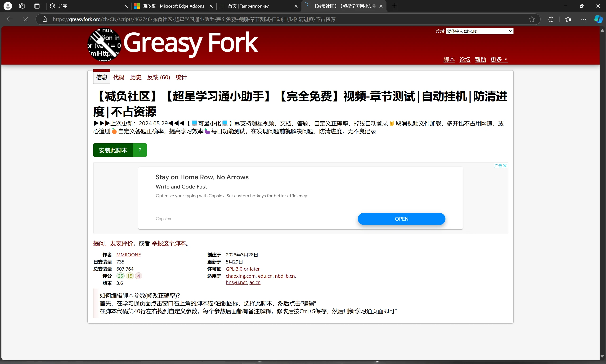Viewport: 606px width, 364px height.
Task: Stop loading the page
Action: 25,19
